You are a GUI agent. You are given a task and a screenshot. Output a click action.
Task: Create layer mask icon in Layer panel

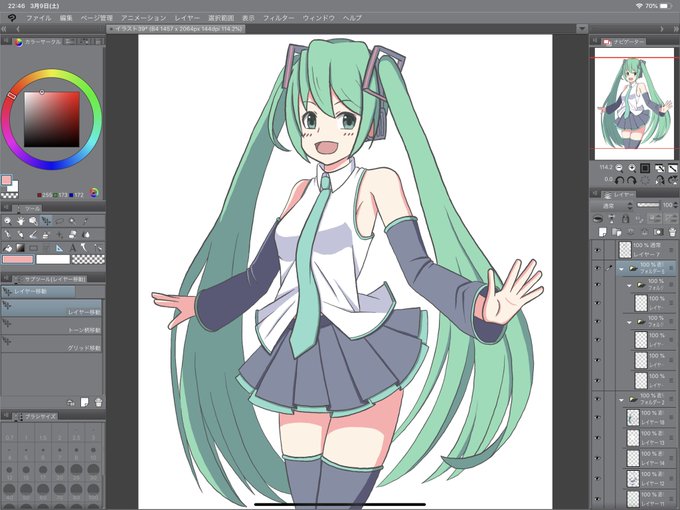[x=658, y=232]
